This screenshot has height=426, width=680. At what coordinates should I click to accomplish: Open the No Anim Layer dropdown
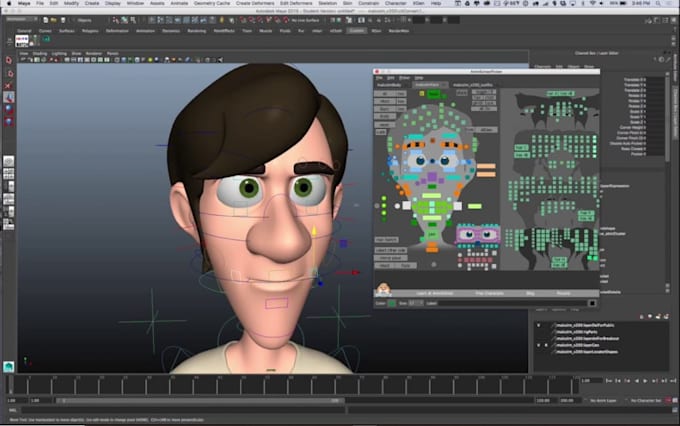click(603, 400)
